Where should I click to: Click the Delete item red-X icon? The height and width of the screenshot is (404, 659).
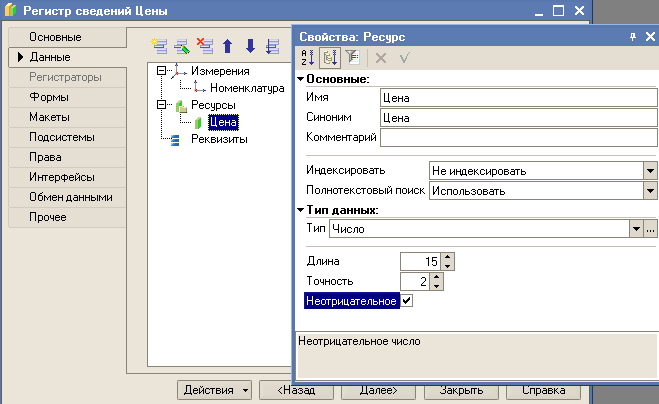(205, 46)
